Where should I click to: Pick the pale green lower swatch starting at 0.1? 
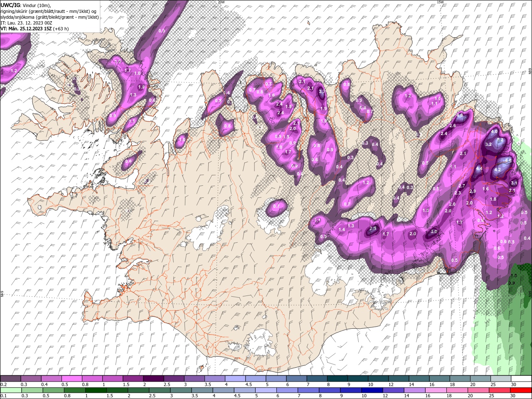10,390
